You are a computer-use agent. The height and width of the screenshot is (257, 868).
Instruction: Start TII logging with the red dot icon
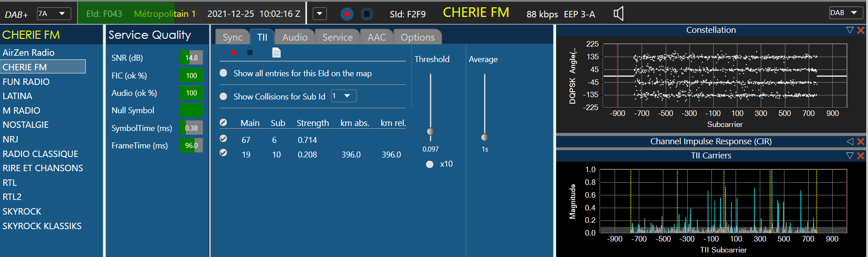tap(233, 52)
